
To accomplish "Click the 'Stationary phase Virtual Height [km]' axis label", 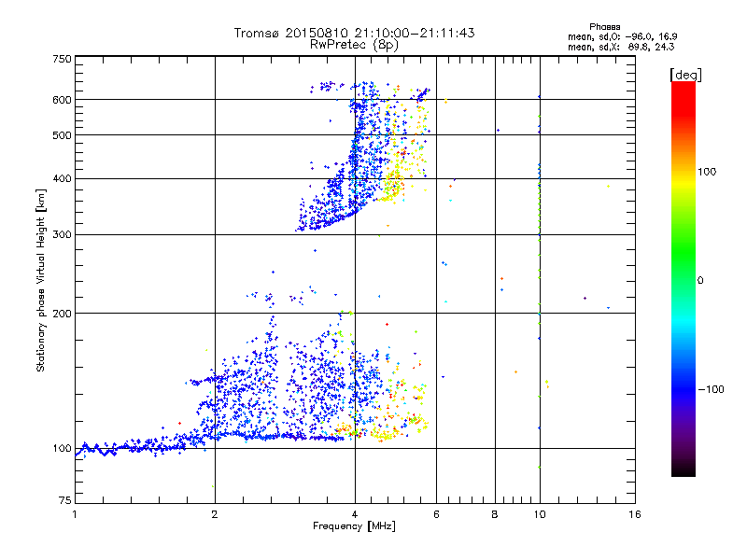I will point(40,280).
